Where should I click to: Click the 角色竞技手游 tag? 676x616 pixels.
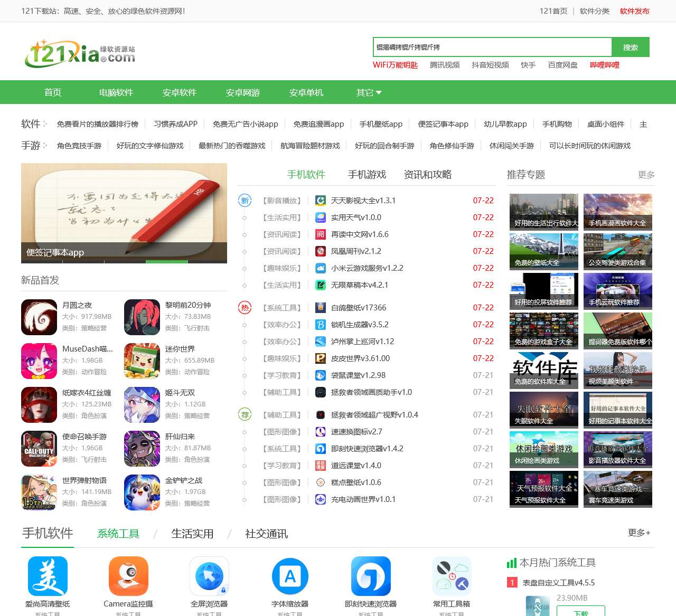[x=79, y=146]
